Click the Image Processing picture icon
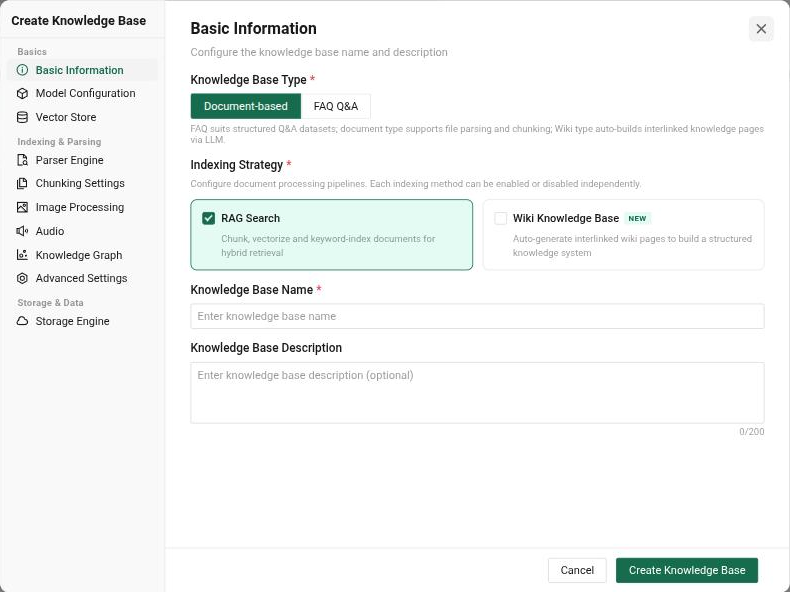 [22, 207]
